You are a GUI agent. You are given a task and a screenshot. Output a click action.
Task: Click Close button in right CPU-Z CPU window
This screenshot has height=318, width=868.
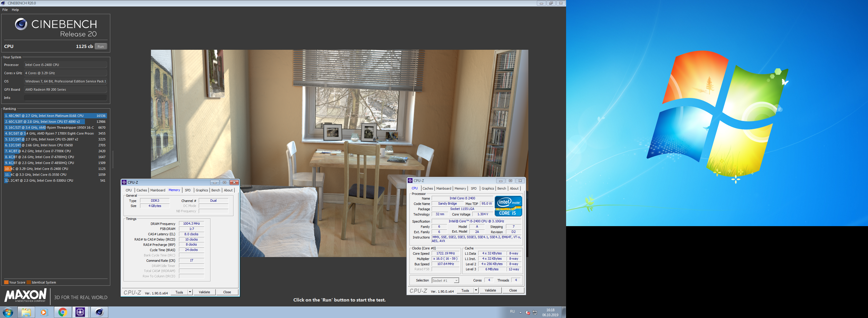[x=513, y=290]
